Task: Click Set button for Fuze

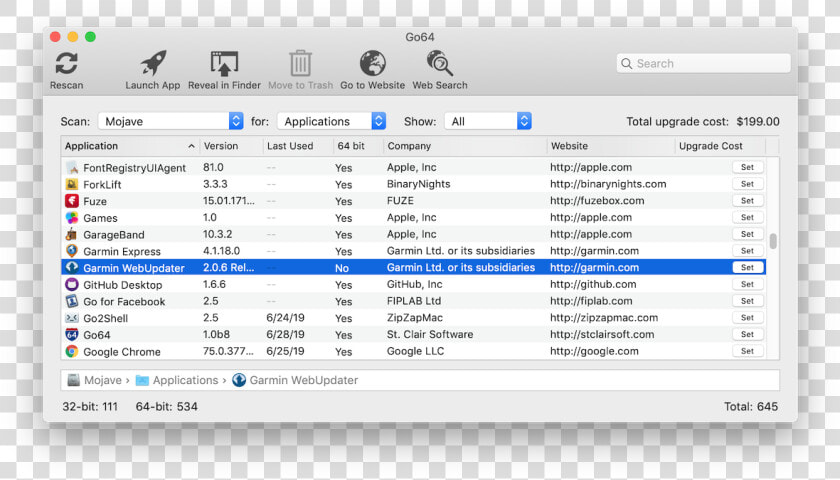Action: click(747, 200)
